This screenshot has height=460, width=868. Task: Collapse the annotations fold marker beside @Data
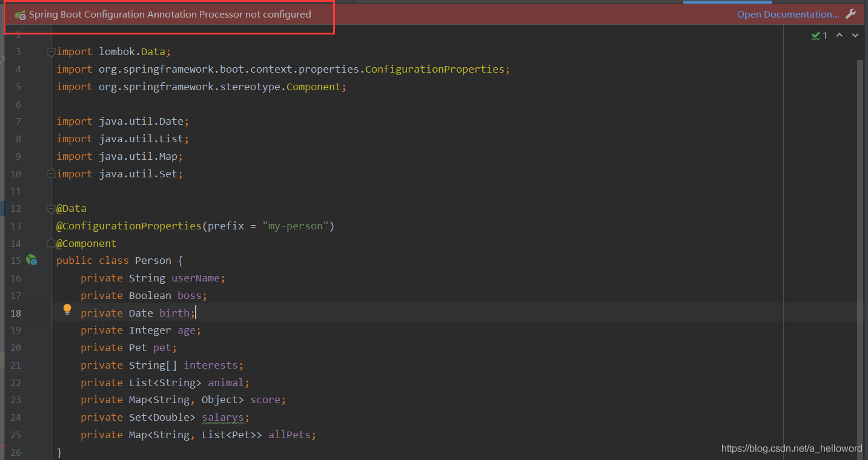tap(51, 209)
